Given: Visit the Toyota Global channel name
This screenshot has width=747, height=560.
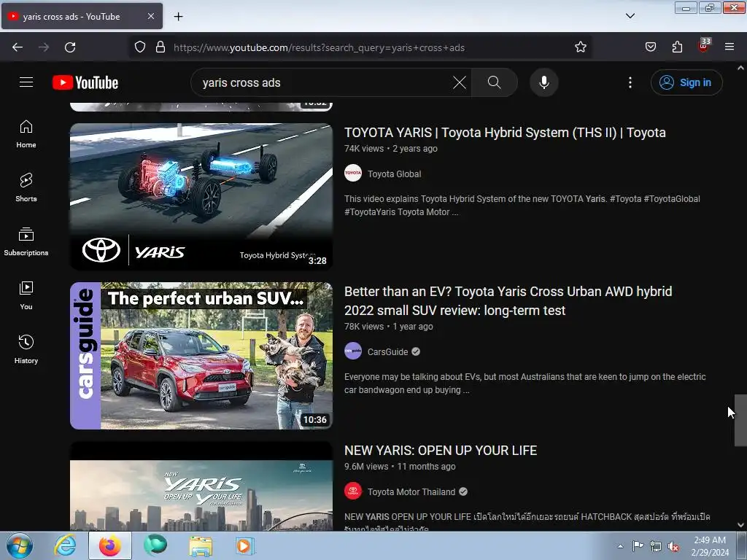Looking at the screenshot, I should [395, 174].
